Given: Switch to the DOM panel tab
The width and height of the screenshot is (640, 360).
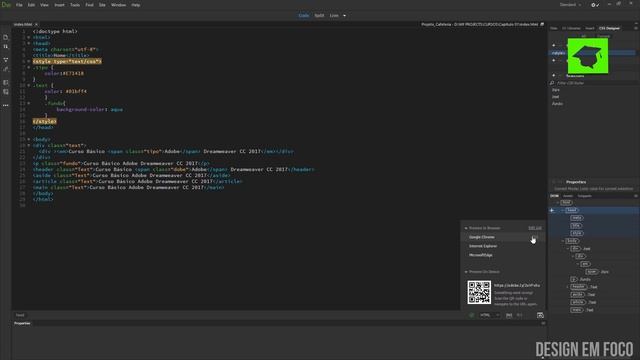Looking at the screenshot, I should pyautogui.click(x=554, y=196).
